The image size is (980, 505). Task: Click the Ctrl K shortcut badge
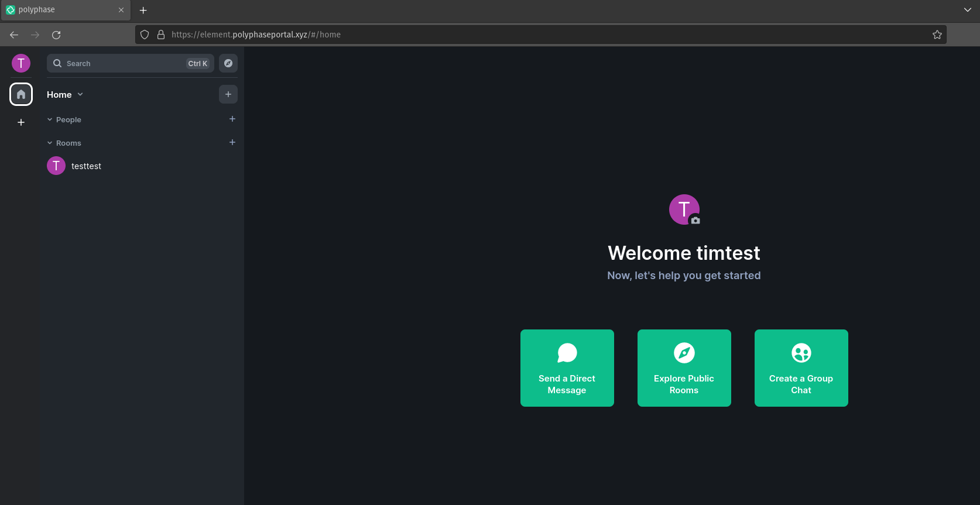tap(198, 63)
